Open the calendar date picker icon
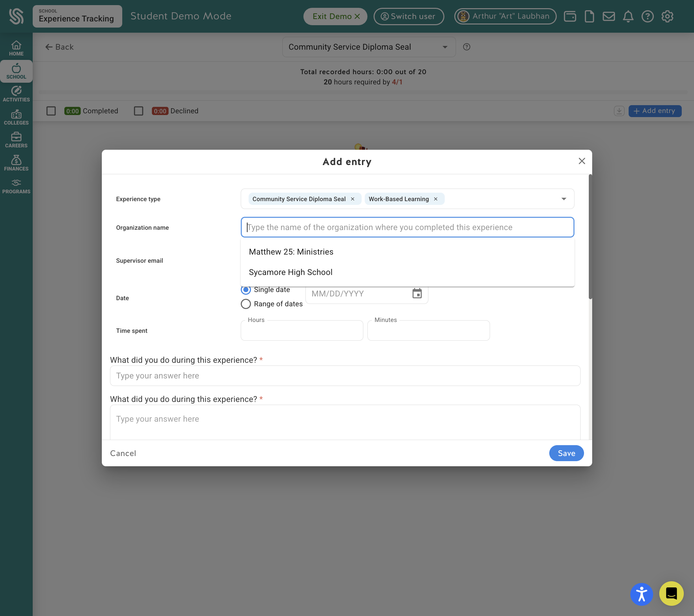Screen dimensions: 694x616 417,293
